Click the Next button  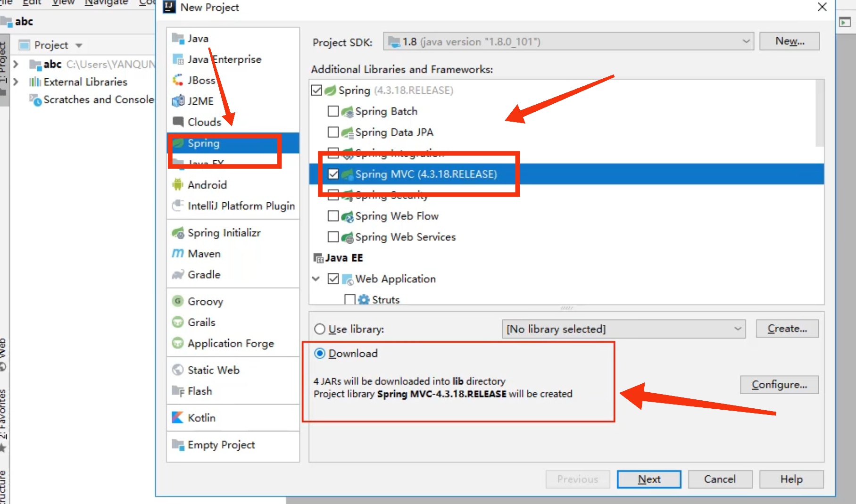649,479
